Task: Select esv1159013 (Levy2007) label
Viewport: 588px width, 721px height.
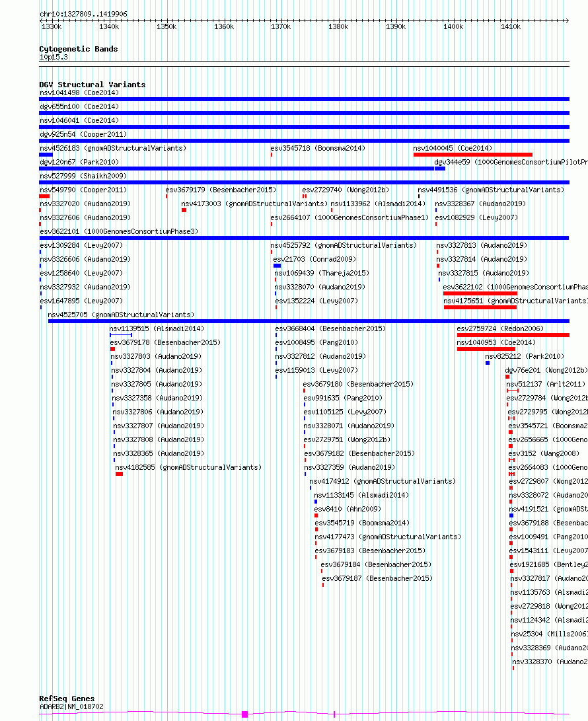Action: 316,370
